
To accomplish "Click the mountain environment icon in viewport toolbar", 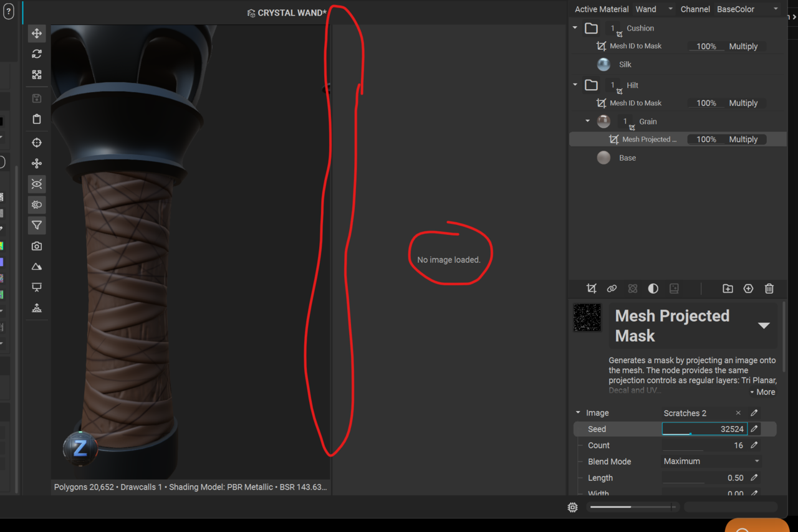I will click(37, 267).
